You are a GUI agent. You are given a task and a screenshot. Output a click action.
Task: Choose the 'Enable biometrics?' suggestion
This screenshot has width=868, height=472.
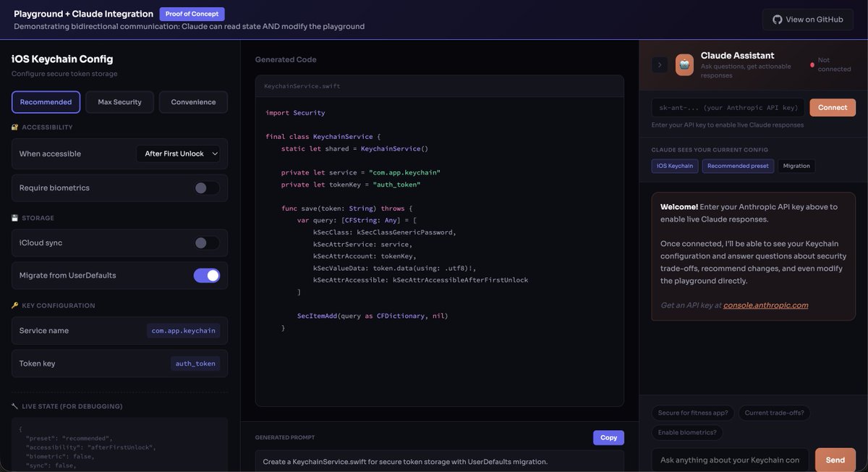[x=687, y=432]
